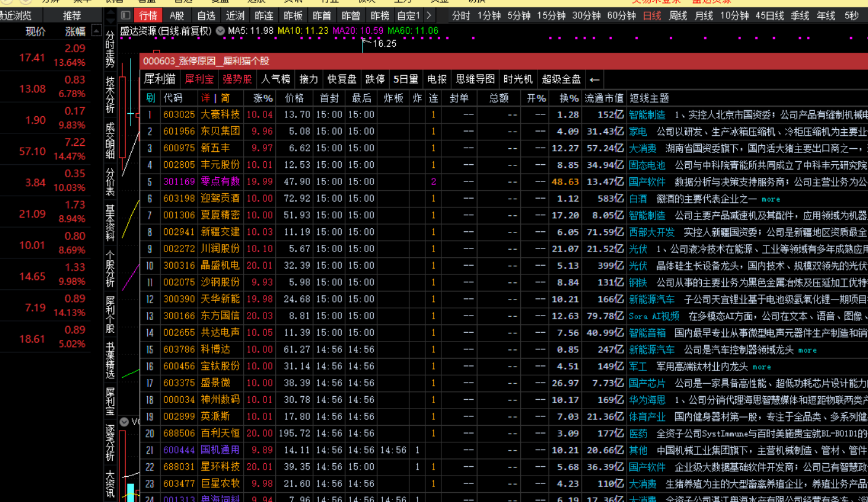This screenshot has width=868, height=502.
Task: Sort by the 涨% column header
Action: coord(263,98)
